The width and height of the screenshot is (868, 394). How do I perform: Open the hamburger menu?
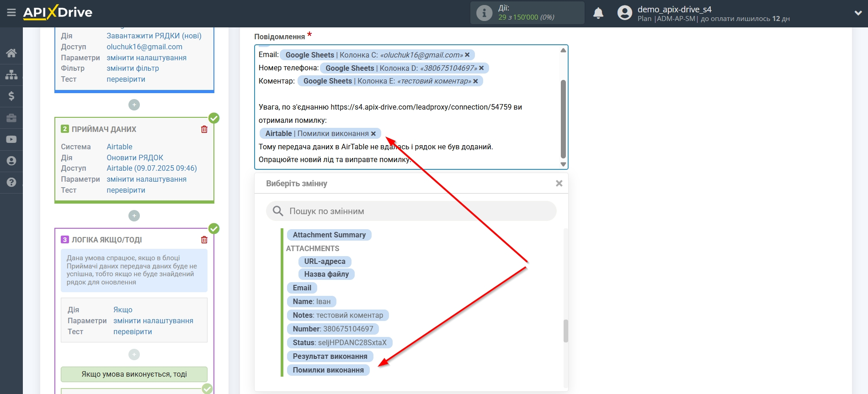pos(11,12)
